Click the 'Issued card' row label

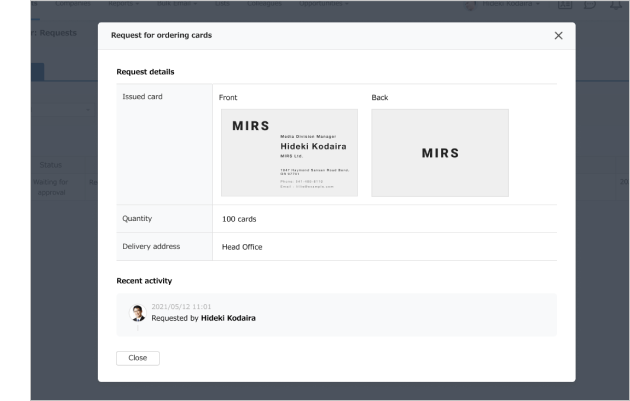142,96
